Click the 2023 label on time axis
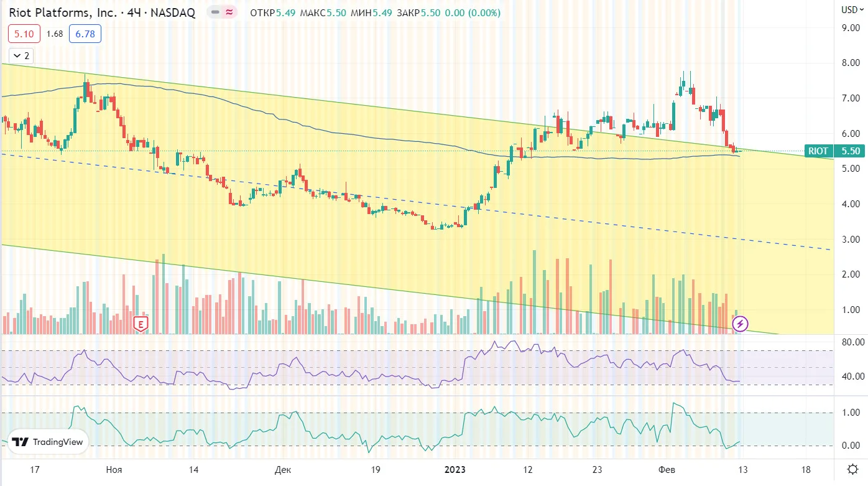The image size is (868, 486). tap(455, 469)
